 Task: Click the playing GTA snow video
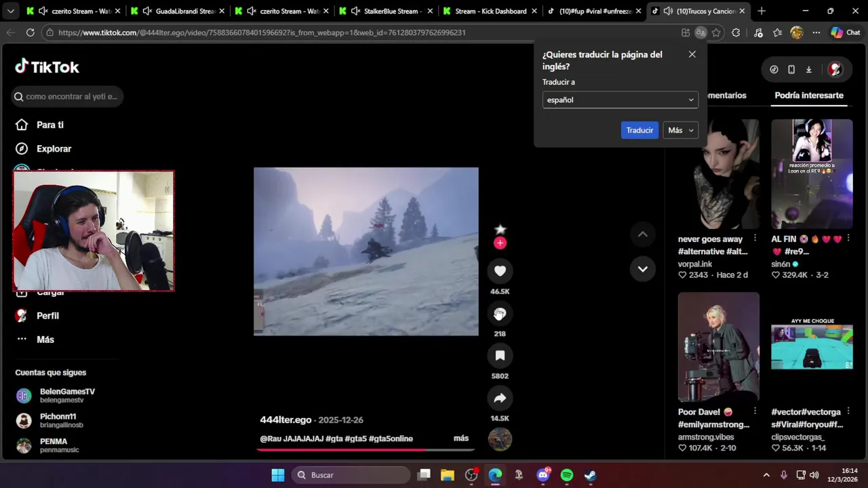366,251
